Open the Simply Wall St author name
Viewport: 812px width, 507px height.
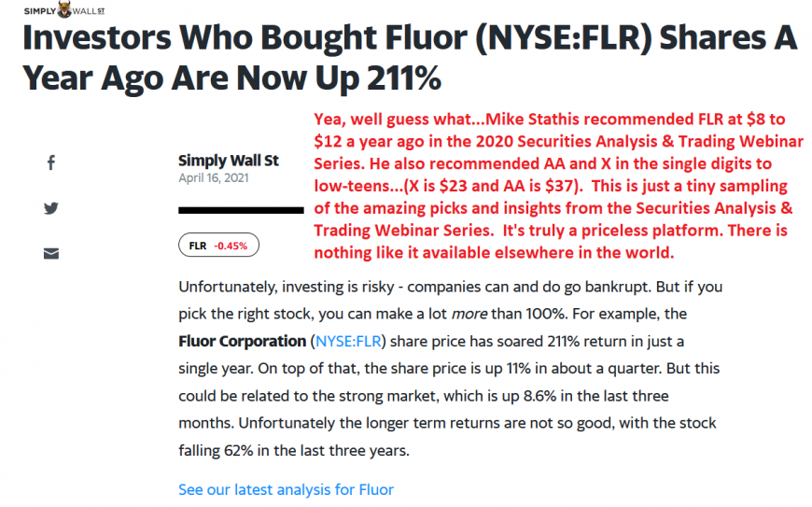(x=228, y=161)
